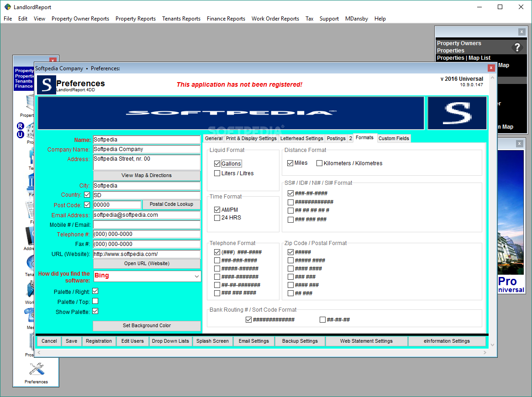Enable the Palette / Top checkbox

pyautogui.click(x=95, y=301)
